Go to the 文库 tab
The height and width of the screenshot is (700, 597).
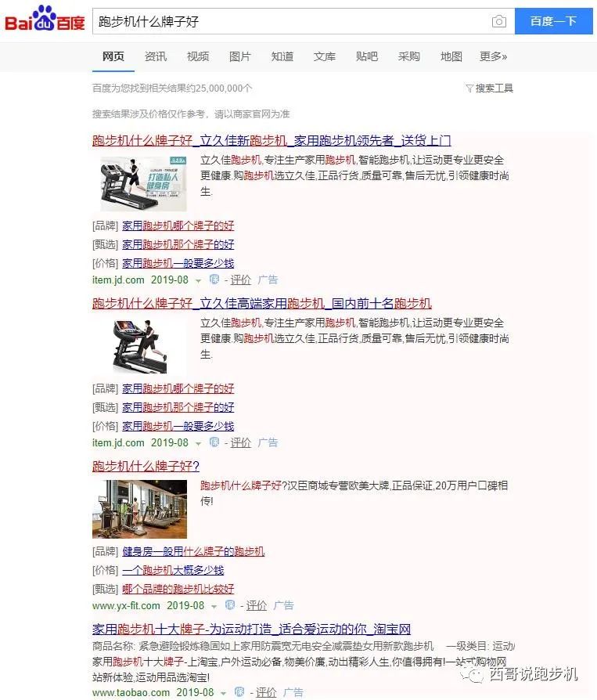pyautogui.click(x=325, y=56)
